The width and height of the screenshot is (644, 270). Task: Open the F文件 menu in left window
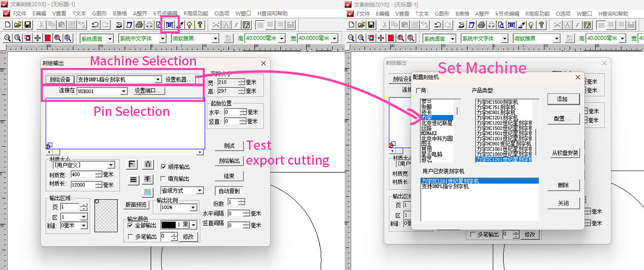pos(20,14)
